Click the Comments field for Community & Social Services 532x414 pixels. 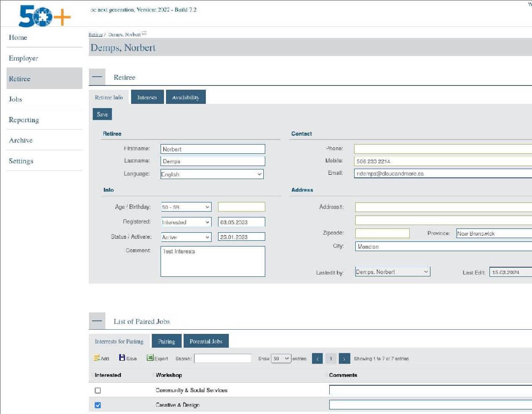point(430,390)
